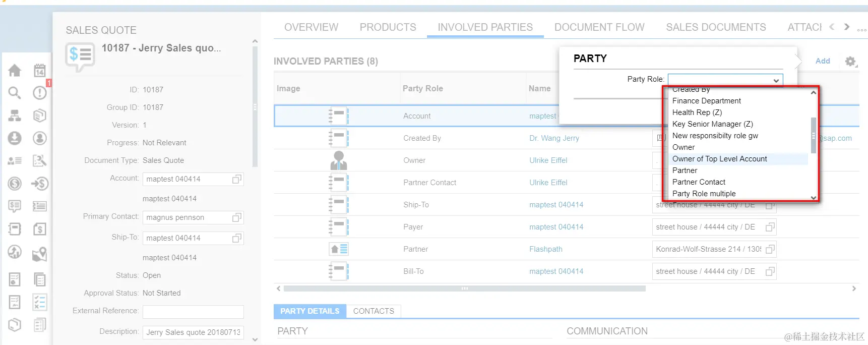Open value help for Primary Contact field

pyautogui.click(x=237, y=217)
